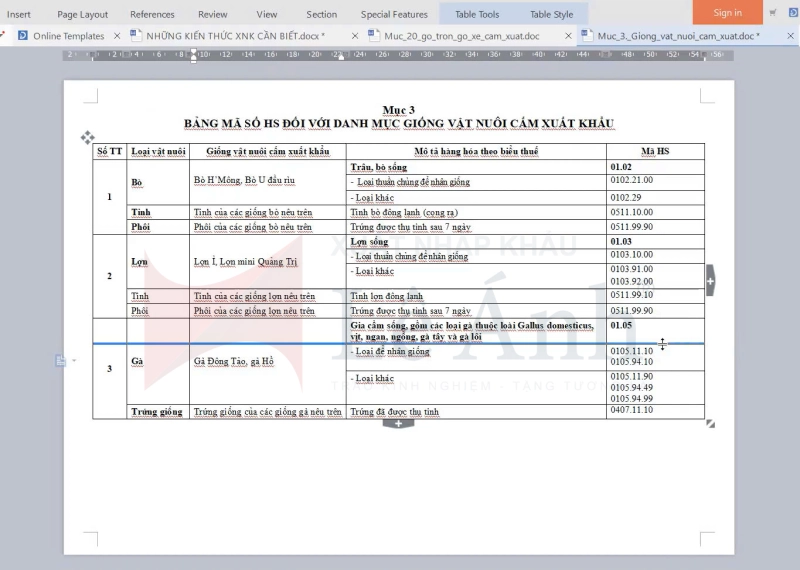Open the Table Tools ribbon tab
The height and width of the screenshot is (570, 800).
[x=477, y=14]
